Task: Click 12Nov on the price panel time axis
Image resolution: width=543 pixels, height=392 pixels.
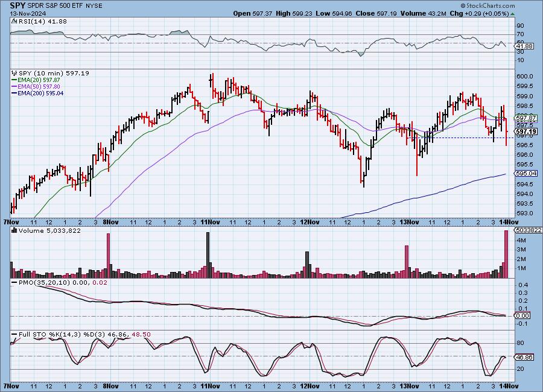Action: (310, 221)
